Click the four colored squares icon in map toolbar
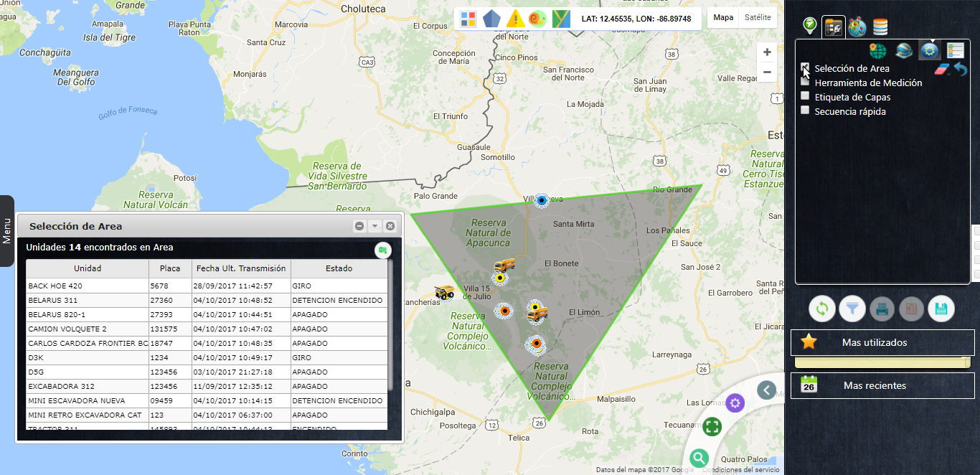 click(468, 19)
